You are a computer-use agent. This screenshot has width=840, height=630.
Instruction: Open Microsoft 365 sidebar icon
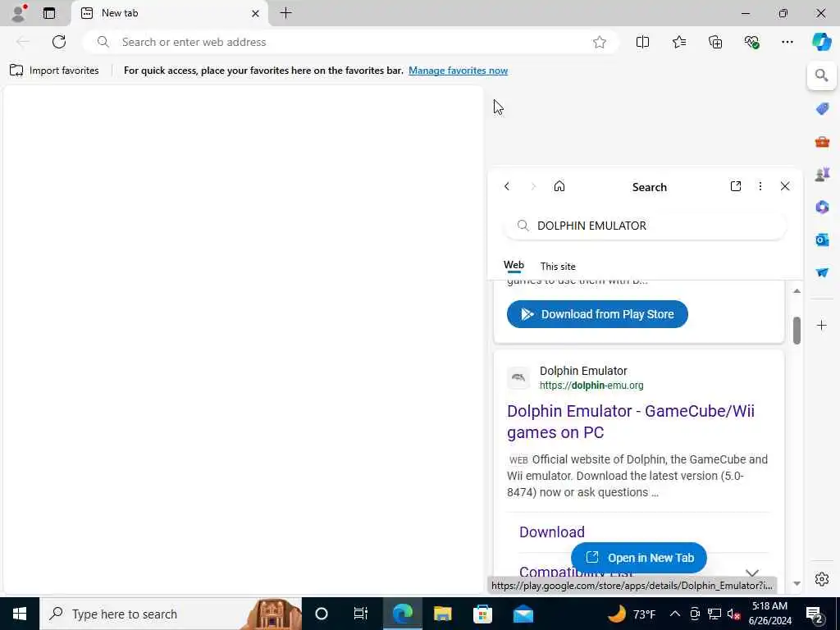click(x=822, y=207)
